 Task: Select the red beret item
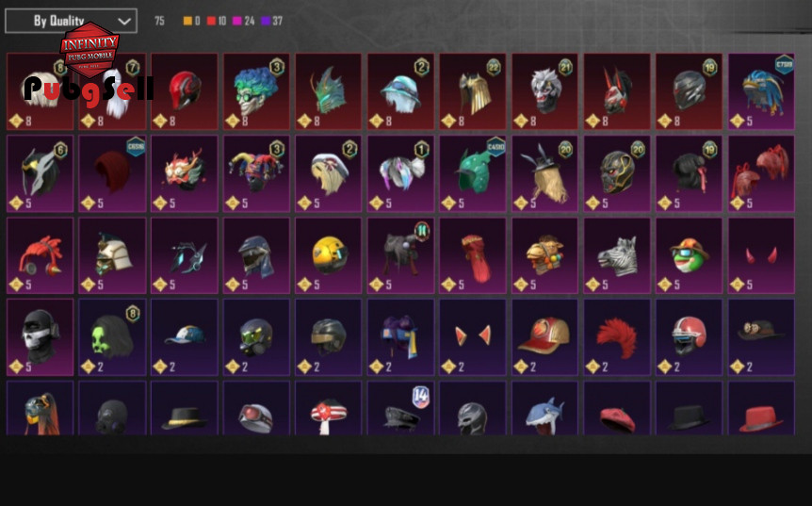pos(617,408)
